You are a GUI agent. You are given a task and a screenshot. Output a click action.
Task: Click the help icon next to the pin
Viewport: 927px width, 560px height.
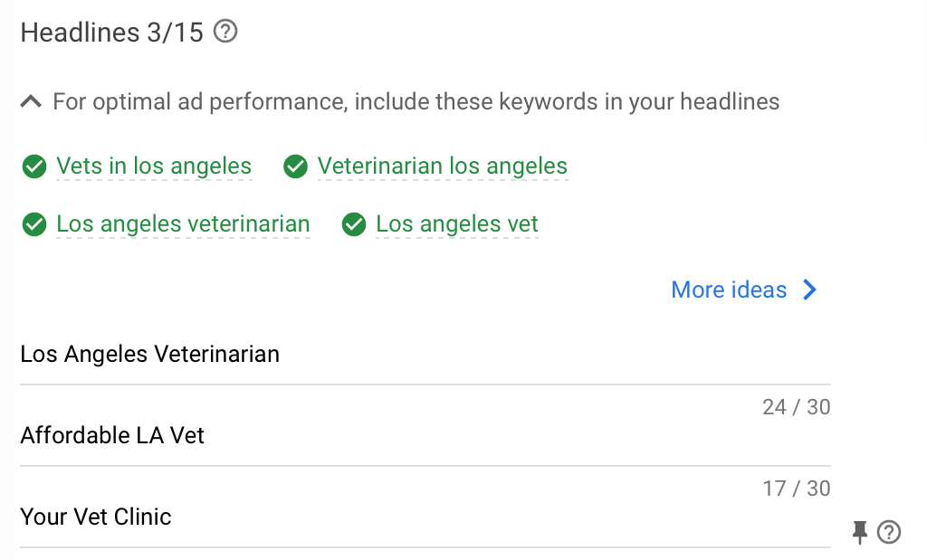pos(889,532)
